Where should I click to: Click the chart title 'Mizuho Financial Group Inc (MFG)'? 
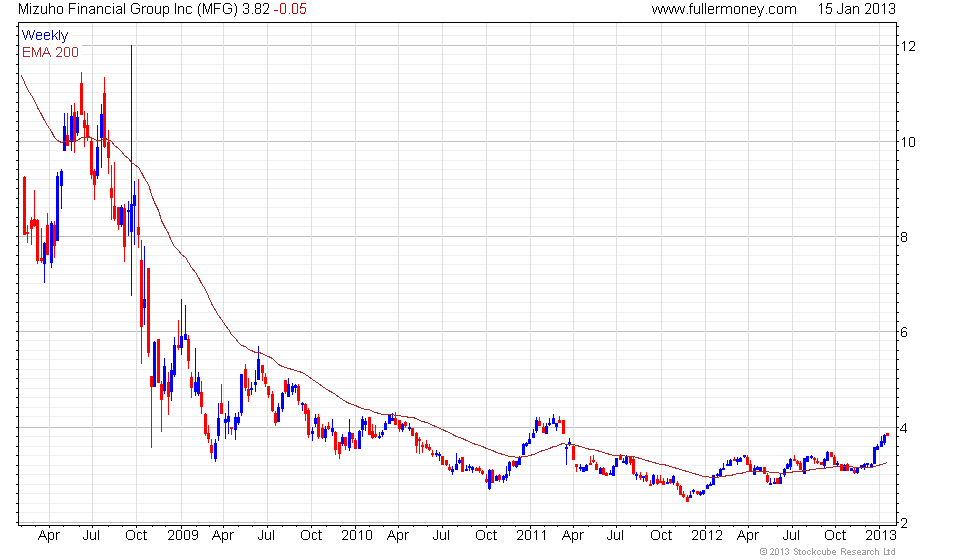click(129, 9)
